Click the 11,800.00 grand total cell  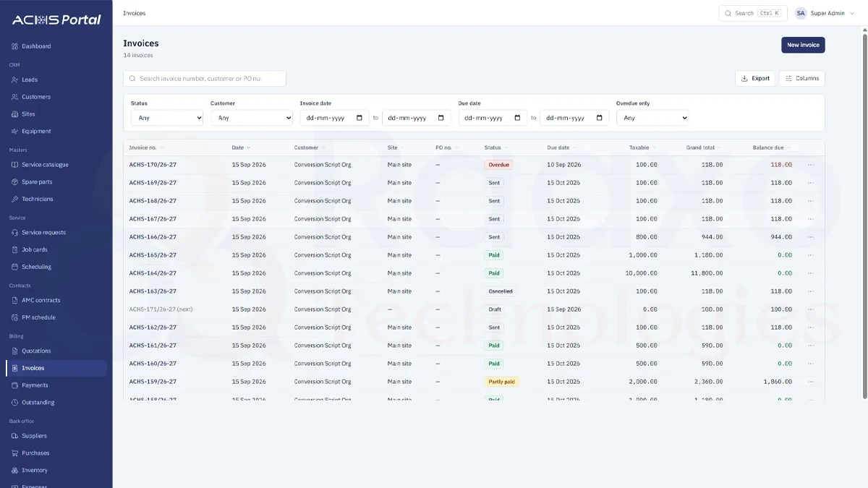click(x=707, y=273)
